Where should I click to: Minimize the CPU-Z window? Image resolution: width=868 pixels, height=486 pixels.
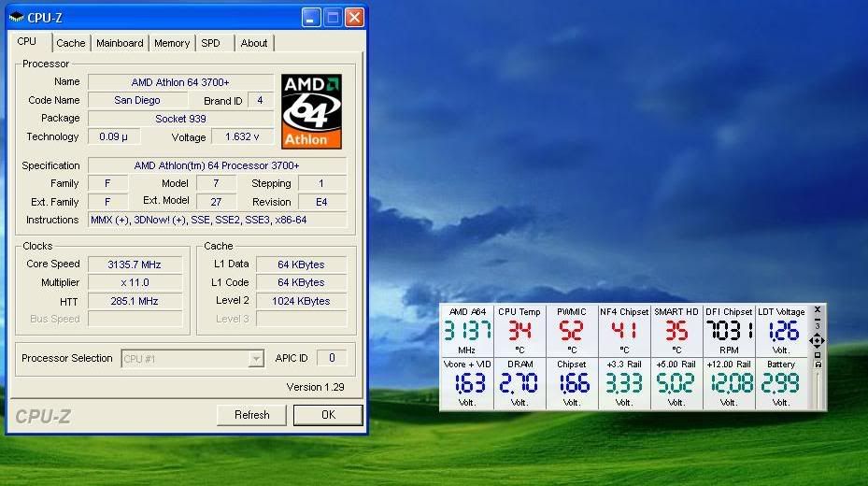(x=311, y=18)
